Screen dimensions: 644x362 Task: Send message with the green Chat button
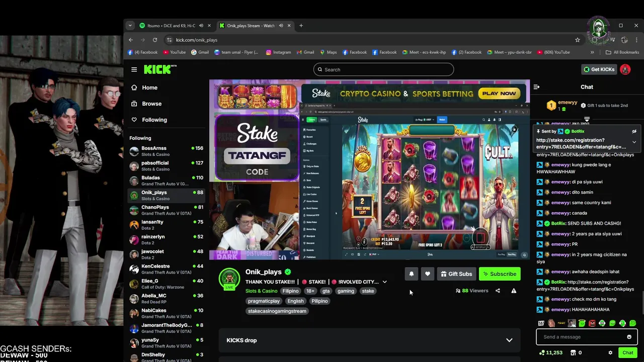[627, 352]
